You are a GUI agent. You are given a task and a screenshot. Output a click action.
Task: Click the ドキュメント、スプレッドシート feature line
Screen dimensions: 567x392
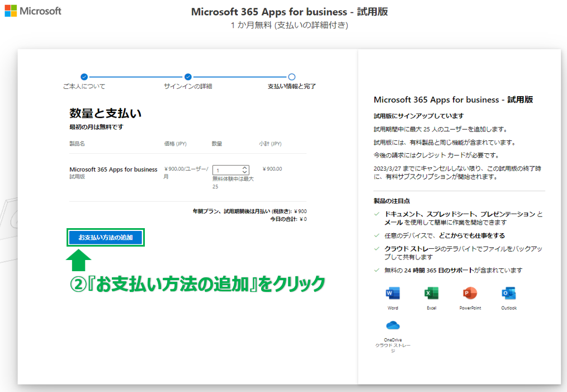tap(464, 218)
